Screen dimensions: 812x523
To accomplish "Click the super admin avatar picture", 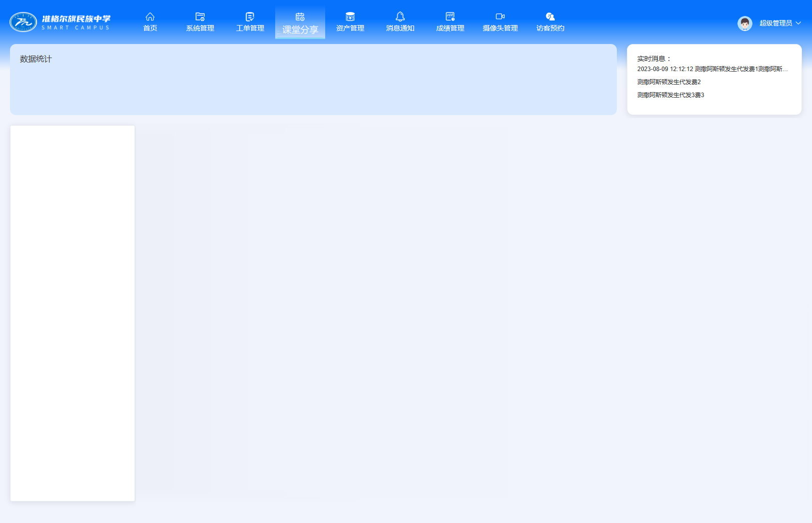I will click(x=744, y=24).
